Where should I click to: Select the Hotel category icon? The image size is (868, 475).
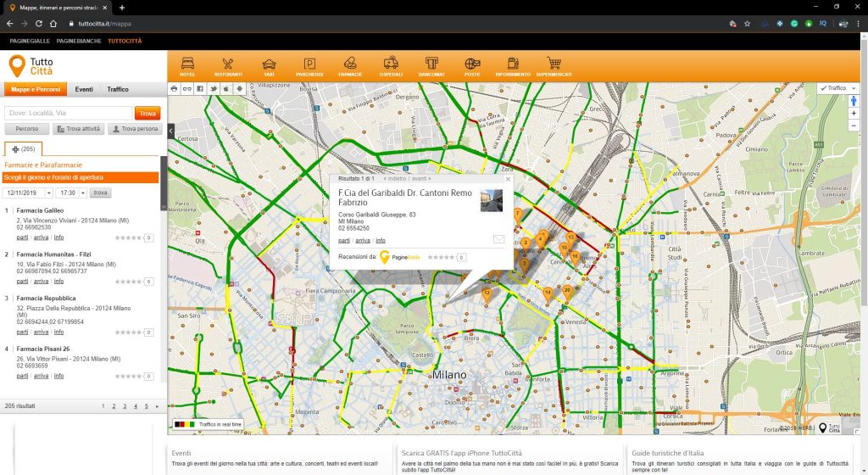pyautogui.click(x=187, y=65)
